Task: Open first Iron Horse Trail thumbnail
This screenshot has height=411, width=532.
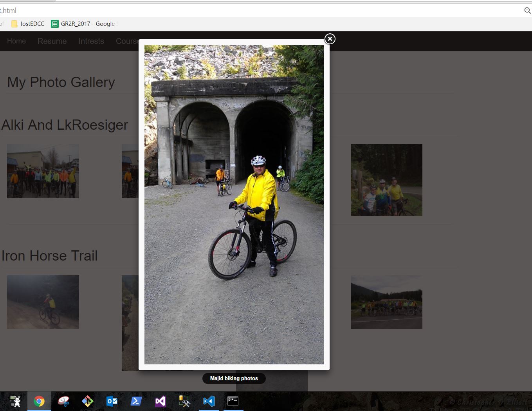Action: [43, 302]
